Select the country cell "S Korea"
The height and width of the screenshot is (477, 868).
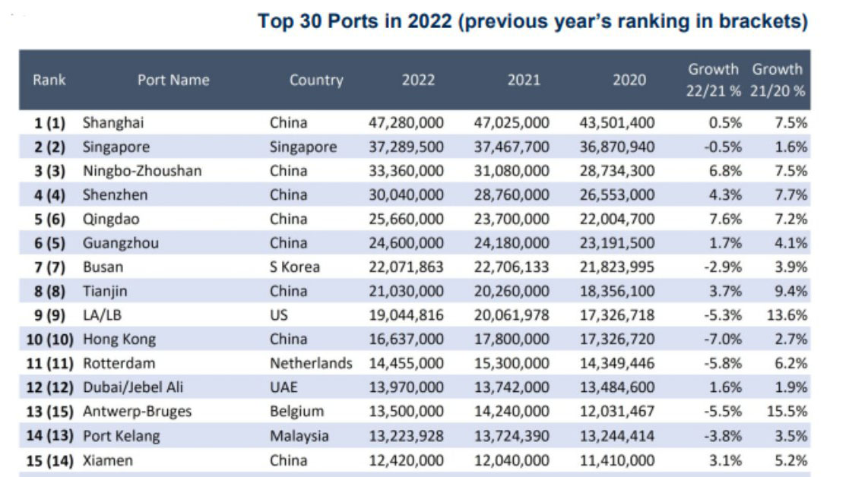pos(294,267)
